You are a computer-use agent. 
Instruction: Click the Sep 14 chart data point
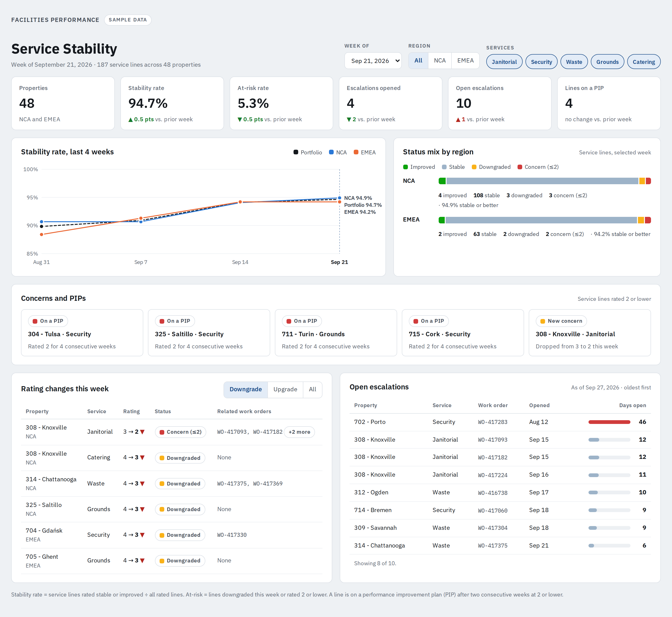pyautogui.click(x=240, y=202)
